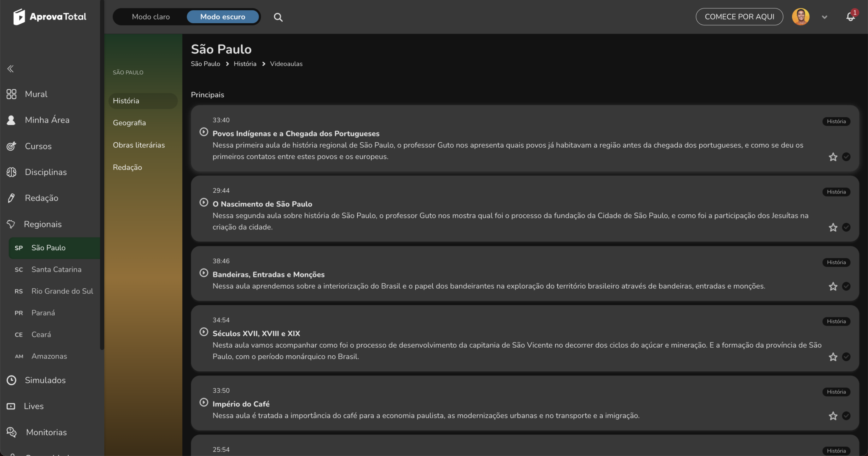Viewport: 868px width, 456px height.
Task: Select Obras literárias section
Action: tap(139, 145)
